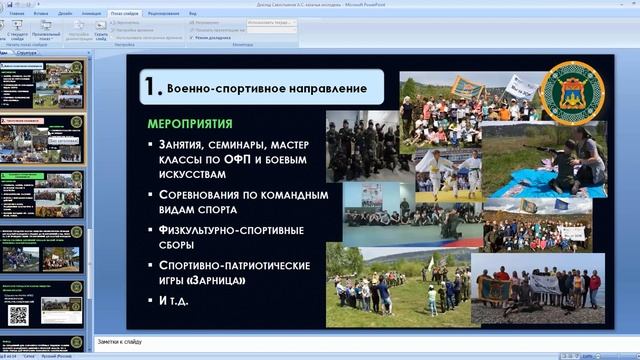Click the Undo icon in quick access toolbar
Screen dimensions: 640x360
click(x=19, y=4)
